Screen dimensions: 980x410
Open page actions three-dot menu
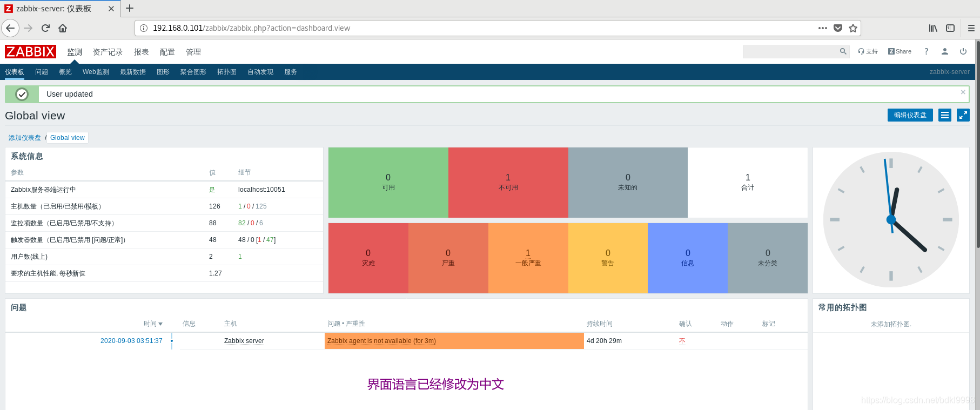(823, 28)
